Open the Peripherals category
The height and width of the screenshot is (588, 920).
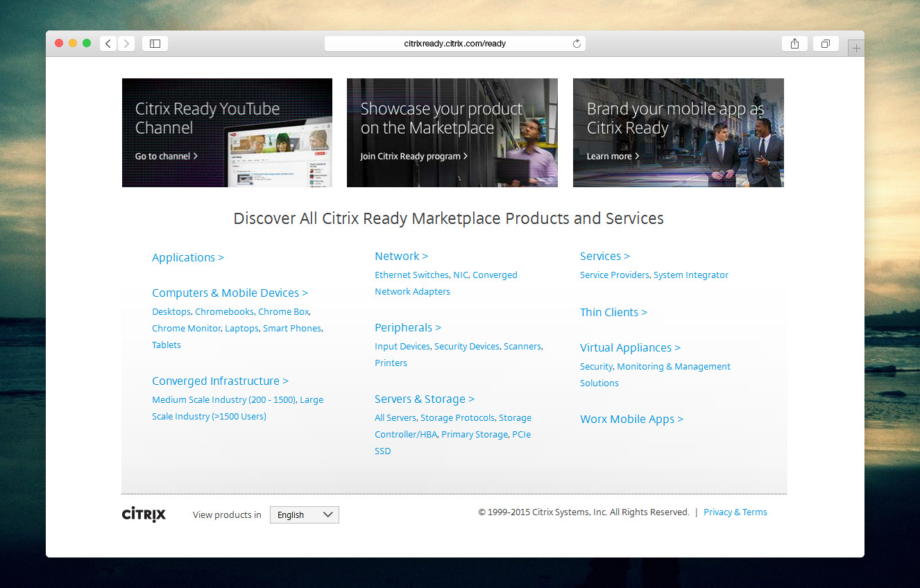point(408,327)
